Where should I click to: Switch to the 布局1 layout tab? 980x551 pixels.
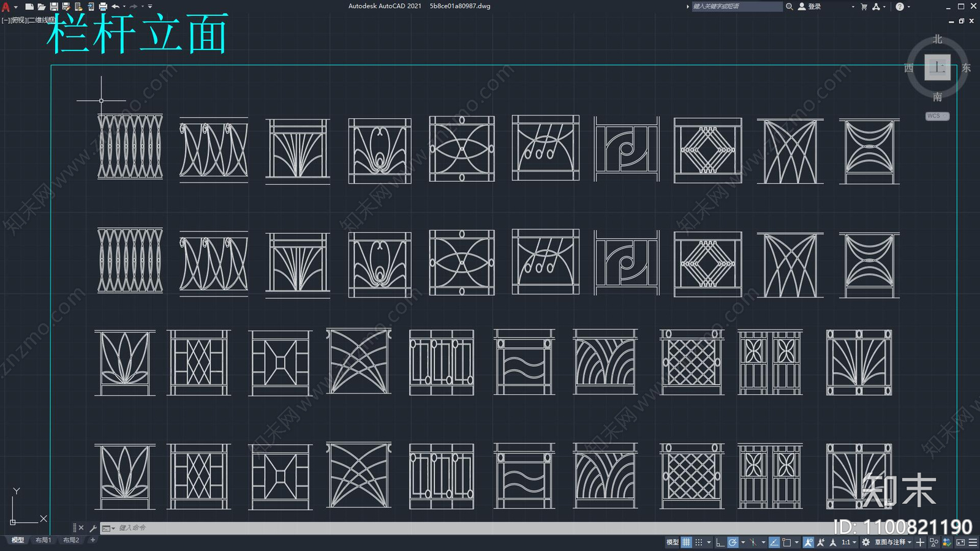pyautogui.click(x=43, y=540)
